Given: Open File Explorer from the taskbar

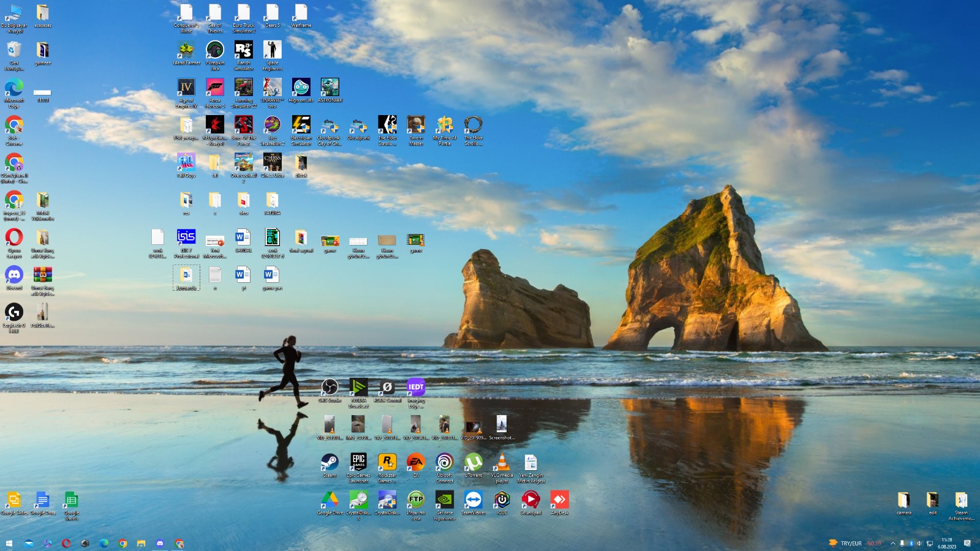Looking at the screenshot, I should click(141, 543).
